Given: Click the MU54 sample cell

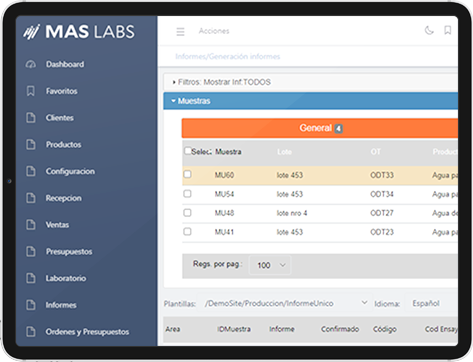Looking at the screenshot, I should [224, 194].
